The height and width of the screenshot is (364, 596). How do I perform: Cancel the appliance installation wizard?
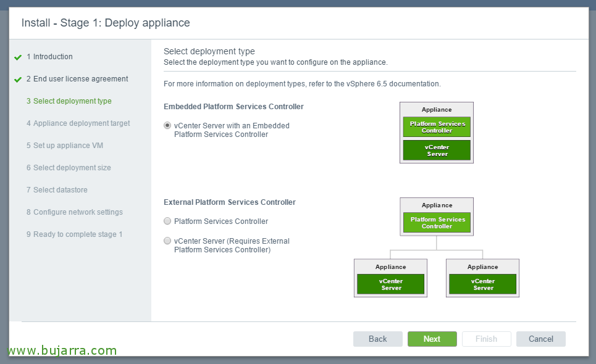coord(540,339)
